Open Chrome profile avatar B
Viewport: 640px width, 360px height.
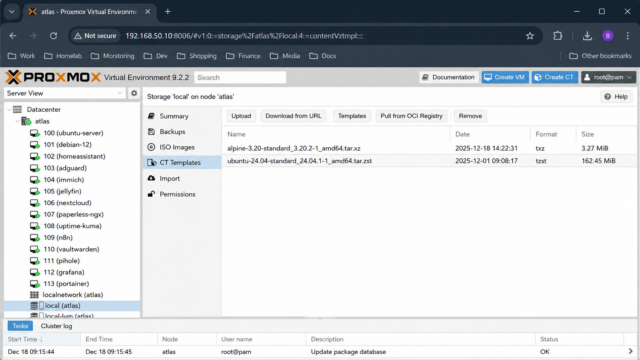point(608,36)
